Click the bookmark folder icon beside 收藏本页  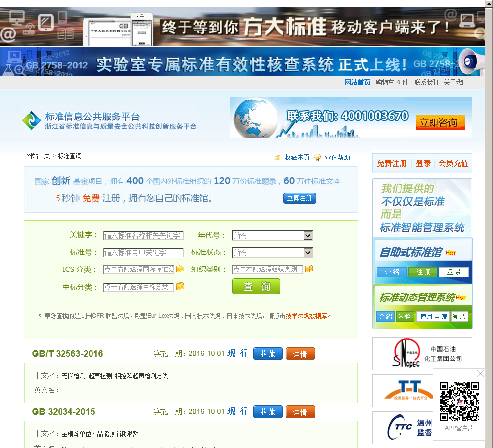(277, 157)
